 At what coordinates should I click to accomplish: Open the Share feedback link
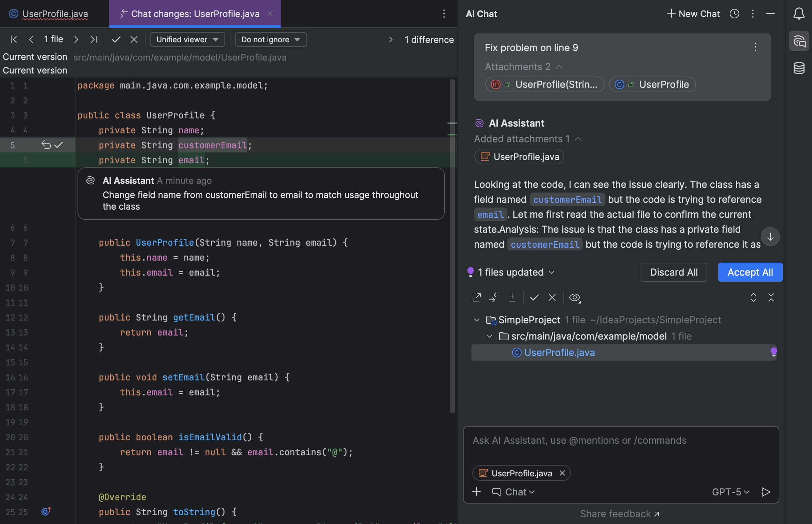[x=620, y=513]
